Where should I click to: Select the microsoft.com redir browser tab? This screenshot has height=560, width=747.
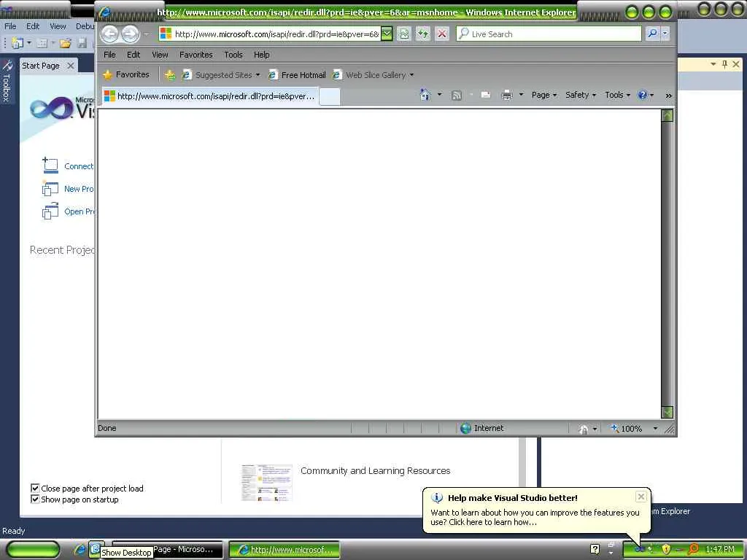(x=209, y=96)
